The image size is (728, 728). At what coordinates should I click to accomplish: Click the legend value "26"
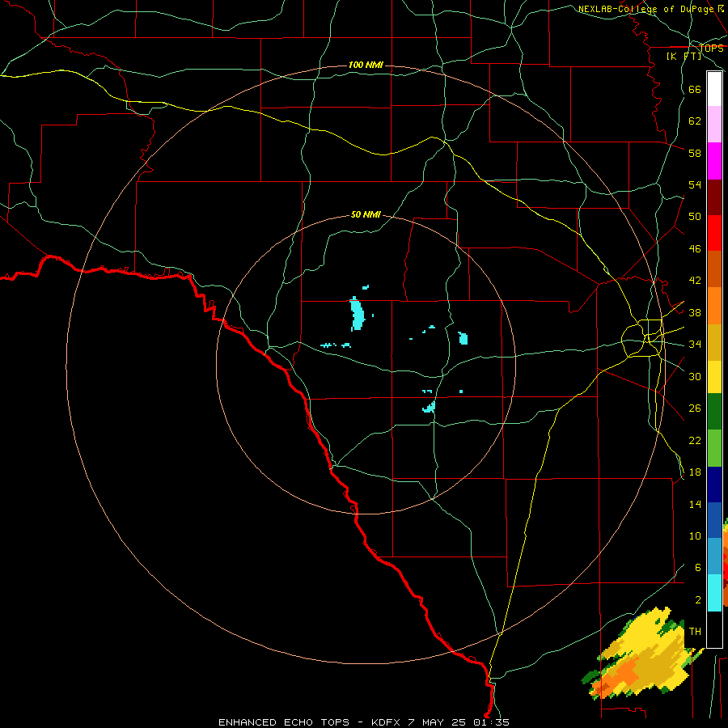tap(695, 408)
